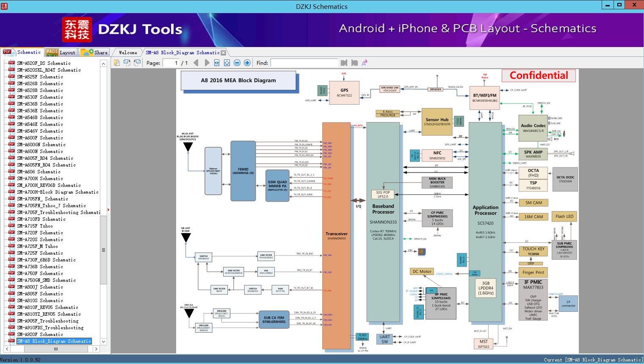Zoom out of the schematic

pyautogui.click(x=237, y=63)
